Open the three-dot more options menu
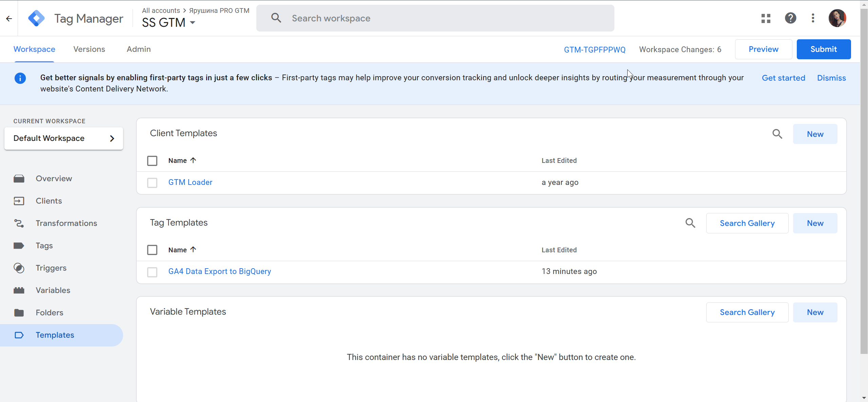Image resolution: width=868 pixels, height=402 pixels. pyautogui.click(x=813, y=18)
